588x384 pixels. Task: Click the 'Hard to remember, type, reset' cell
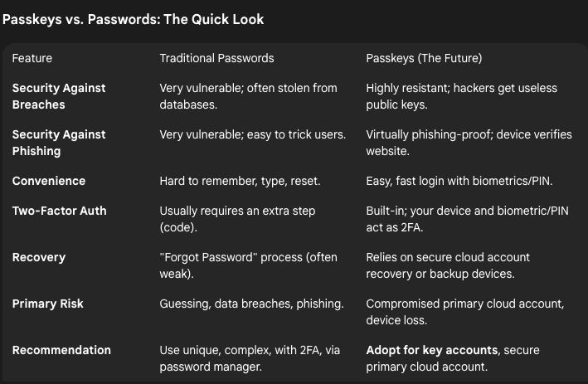coord(239,181)
